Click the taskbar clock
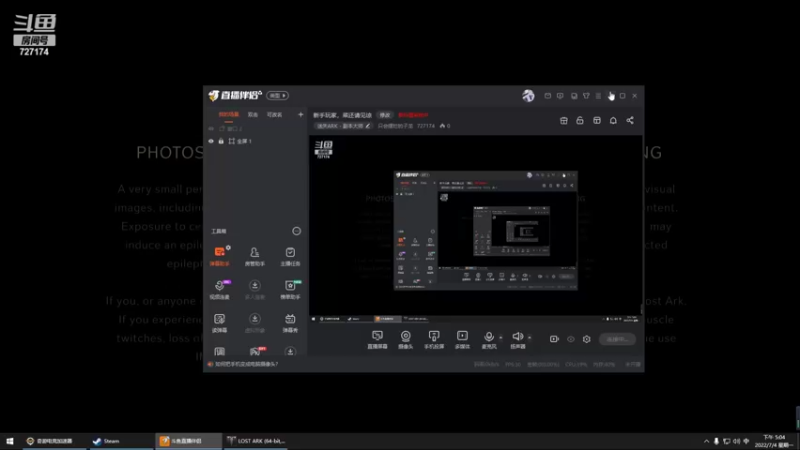 (x=773, y=441)
